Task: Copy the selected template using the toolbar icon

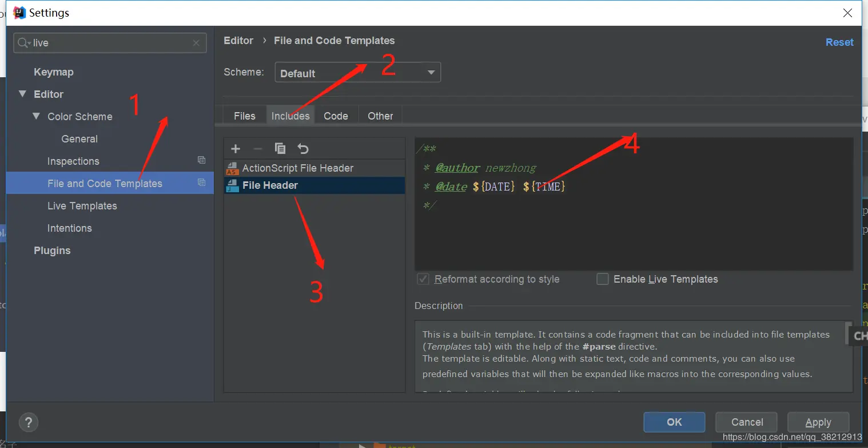Action: (280, 149)
